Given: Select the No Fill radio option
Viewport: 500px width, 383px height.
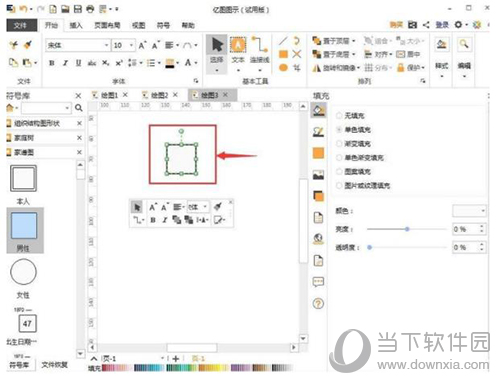Looking at the screenshot, I should pos(339,116).
